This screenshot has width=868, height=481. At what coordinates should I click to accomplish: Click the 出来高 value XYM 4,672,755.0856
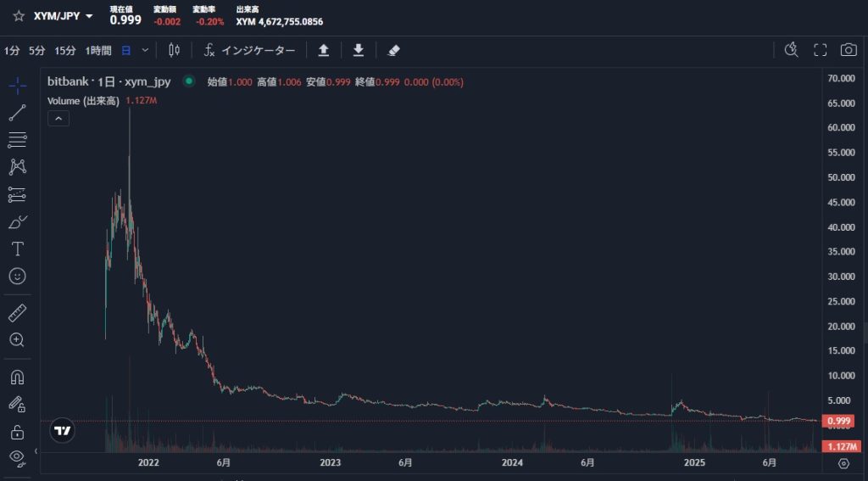(x=280, y=22)
